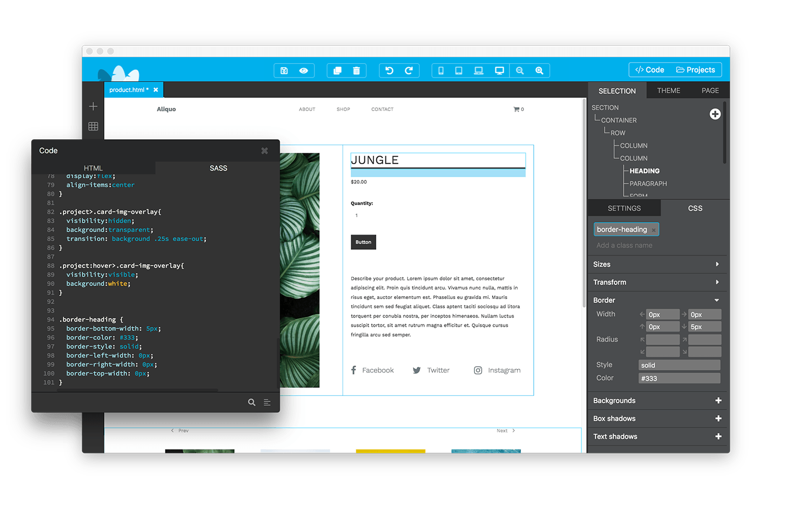The height and width of the screenshot is (507, 812).
Task: Edit the left border width field
Action: tap(663, 315)
